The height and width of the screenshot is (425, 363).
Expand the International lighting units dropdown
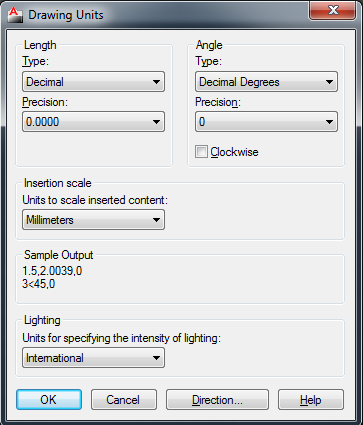tap(93, 358)
